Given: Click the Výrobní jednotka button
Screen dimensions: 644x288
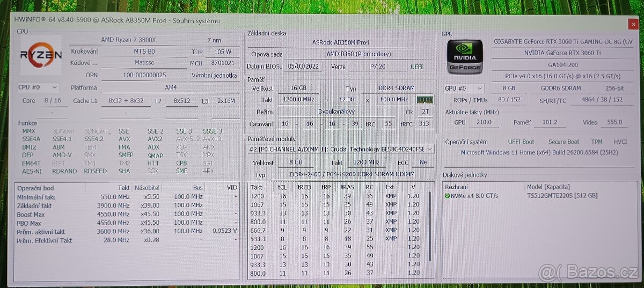Looking at the screenshot, I should (x=215, y=76).
